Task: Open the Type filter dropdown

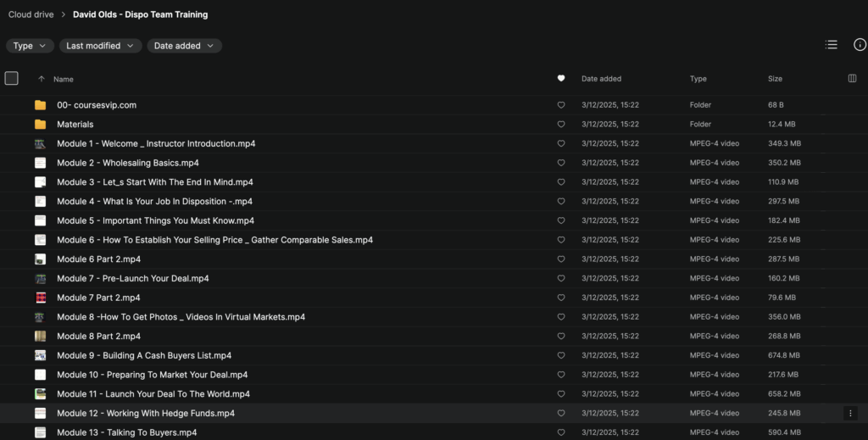Action: 30,46
